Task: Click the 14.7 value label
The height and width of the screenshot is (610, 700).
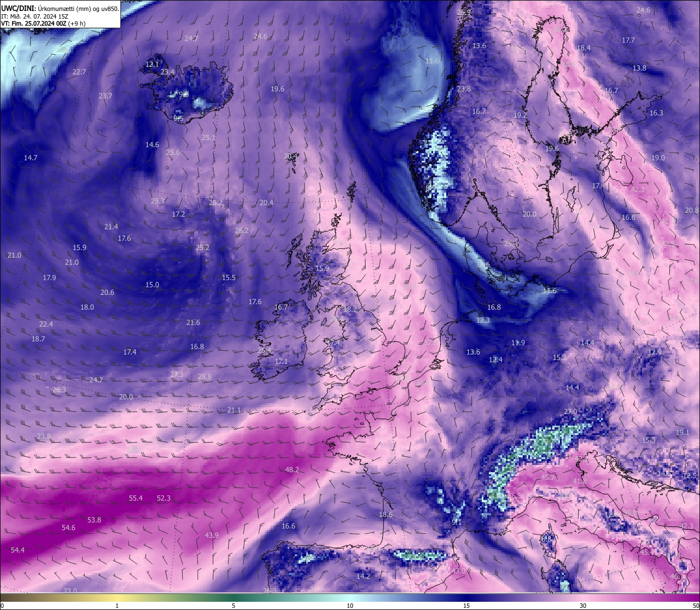Action: [31, 158]
